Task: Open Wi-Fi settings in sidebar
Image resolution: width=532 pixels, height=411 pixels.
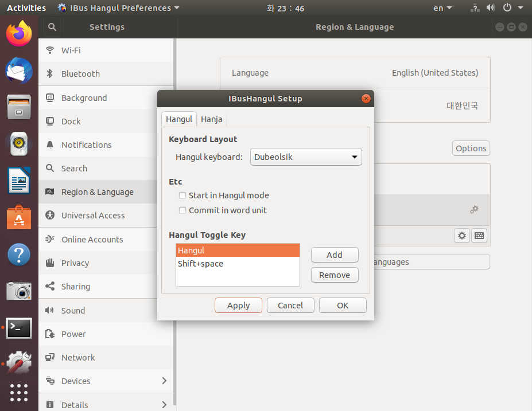Action: (x=106, y=50)
